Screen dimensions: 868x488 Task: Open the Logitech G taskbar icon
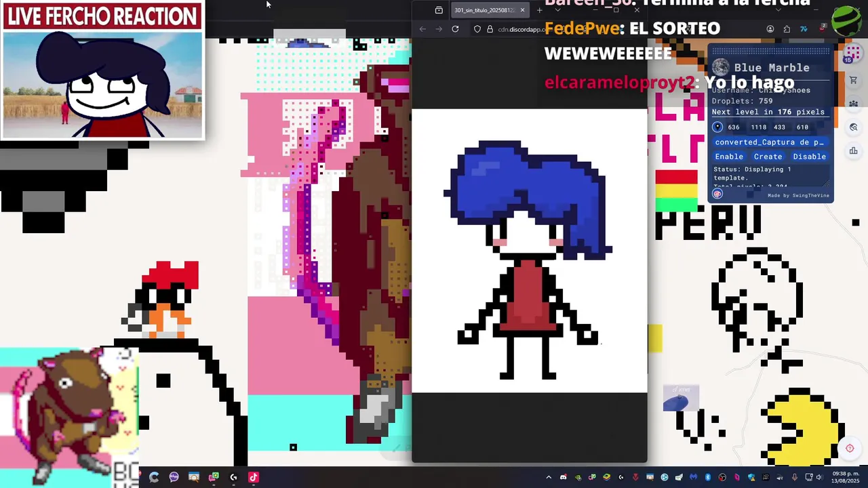pos(233,477)
